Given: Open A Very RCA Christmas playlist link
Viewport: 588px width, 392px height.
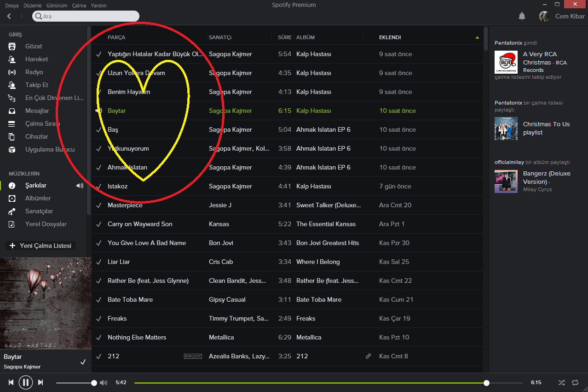Looking at the screenshot, I should pyautogui.click(x=545, y=62).
